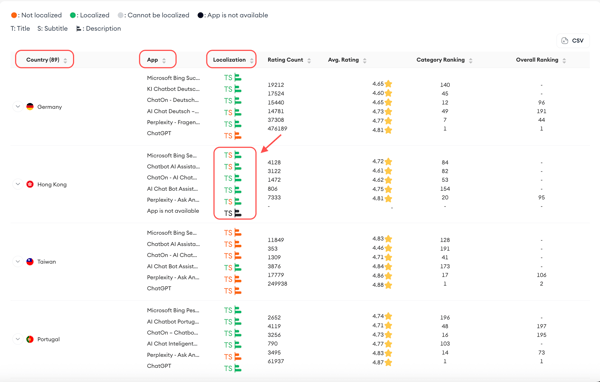This screenshot has height=382, width=600.
Task: Click AI Chat Inteligent... in Portugal
Action: click(x=172, y=344)
